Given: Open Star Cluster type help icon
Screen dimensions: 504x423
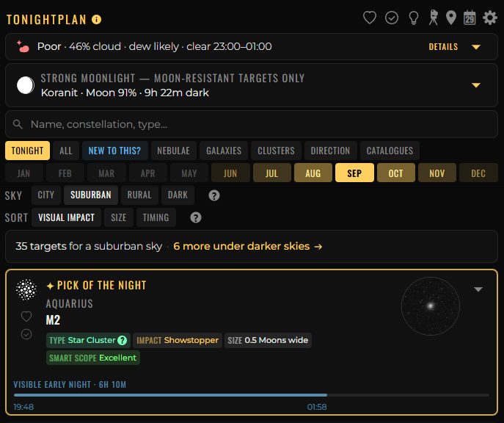Looking at the screenshot, I should pyautogui.click(x=122, y=340).
